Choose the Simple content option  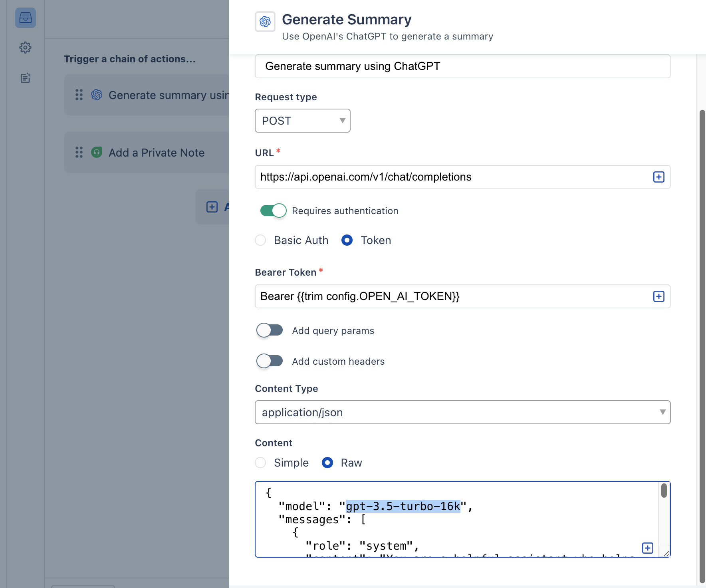pyautogui.click(x=260, y=463)
